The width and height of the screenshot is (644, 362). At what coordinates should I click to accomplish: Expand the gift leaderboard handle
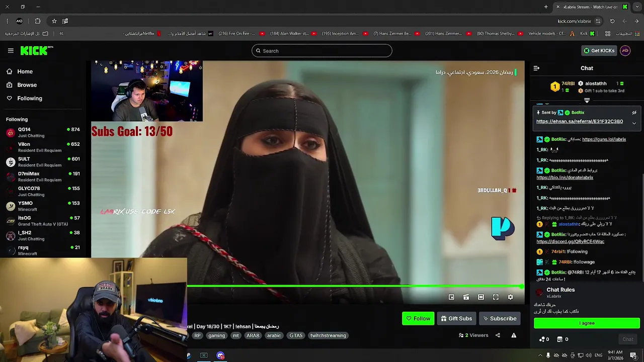pyautogui.click(x=587, y=101)
